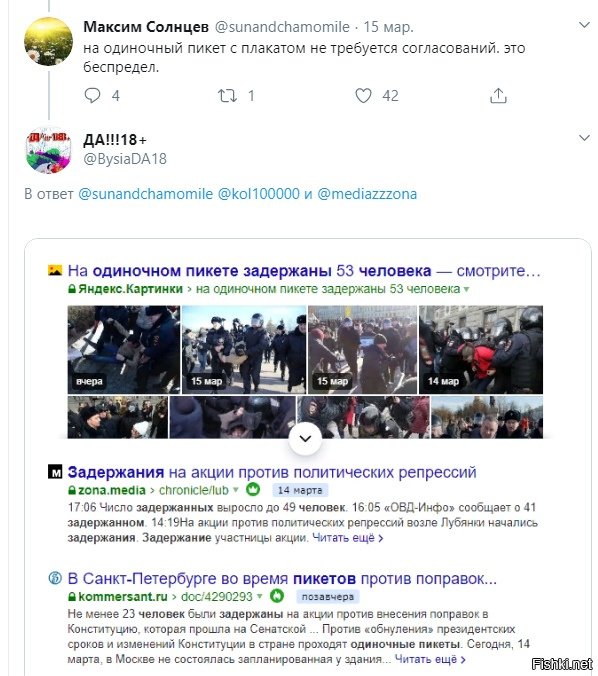Open ДА!!!18+ profile avatar

(x=48, y=150)
